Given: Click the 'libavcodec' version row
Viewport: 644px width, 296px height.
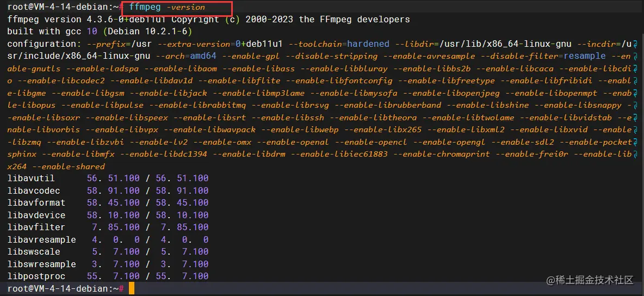Looking at the screenshot, I should point(108,191).
